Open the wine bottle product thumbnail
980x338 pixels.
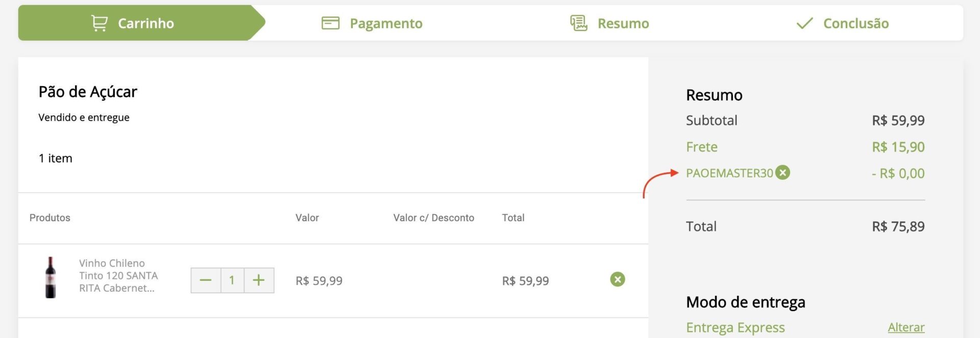pyautogui.click(x=51, y=277)
